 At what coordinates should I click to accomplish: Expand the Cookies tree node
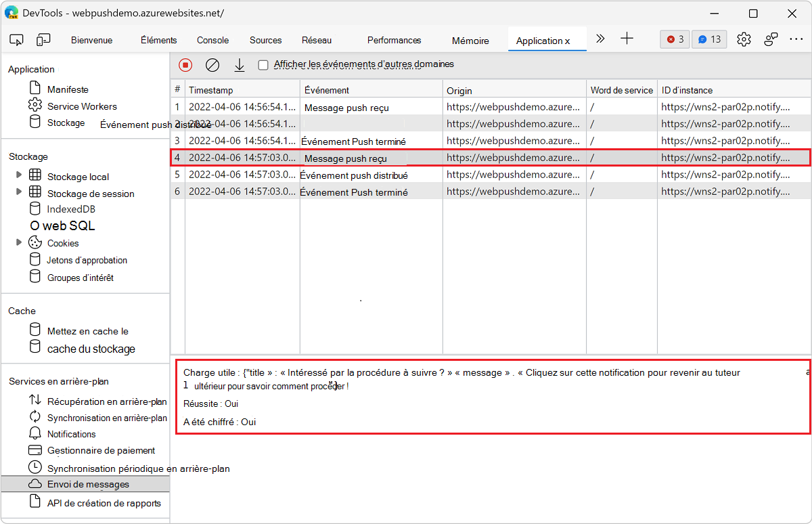tap(19, 242)
